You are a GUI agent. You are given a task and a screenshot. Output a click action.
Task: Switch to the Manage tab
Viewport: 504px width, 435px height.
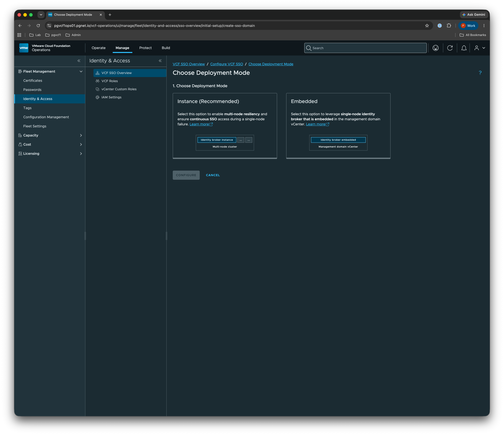click(x=122, y=48)
